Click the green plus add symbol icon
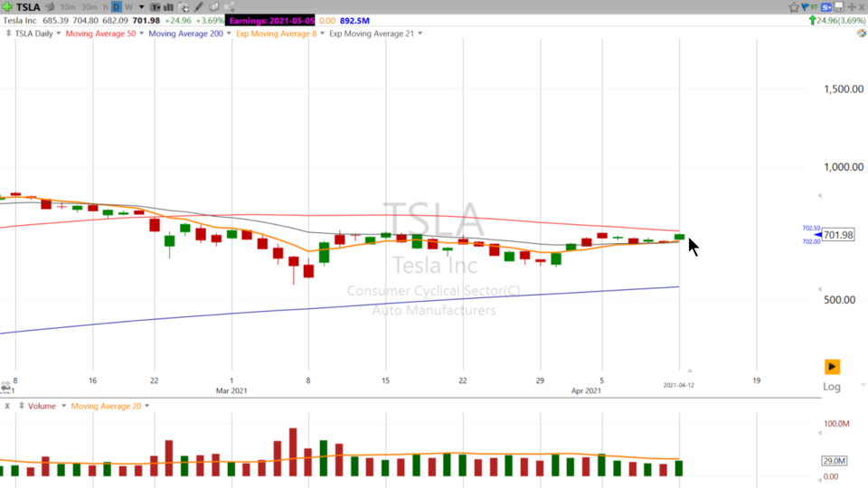 coord(7,7)
